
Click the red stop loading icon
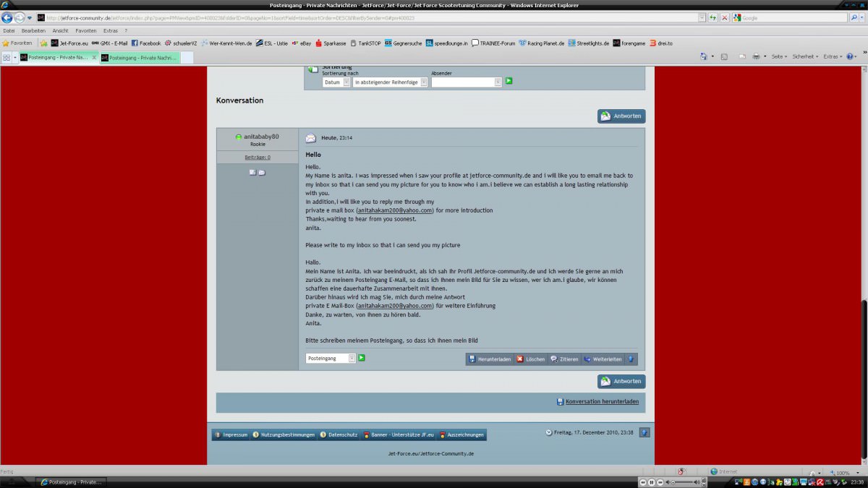point(725,17)
